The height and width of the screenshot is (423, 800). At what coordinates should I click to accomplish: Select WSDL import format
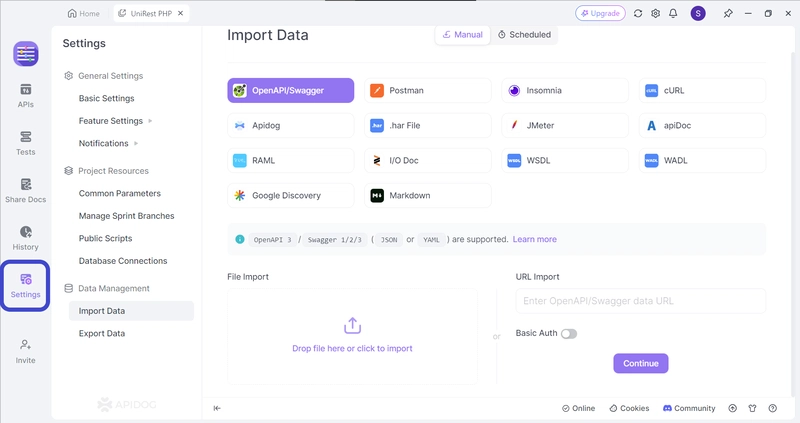pos(565,160)
